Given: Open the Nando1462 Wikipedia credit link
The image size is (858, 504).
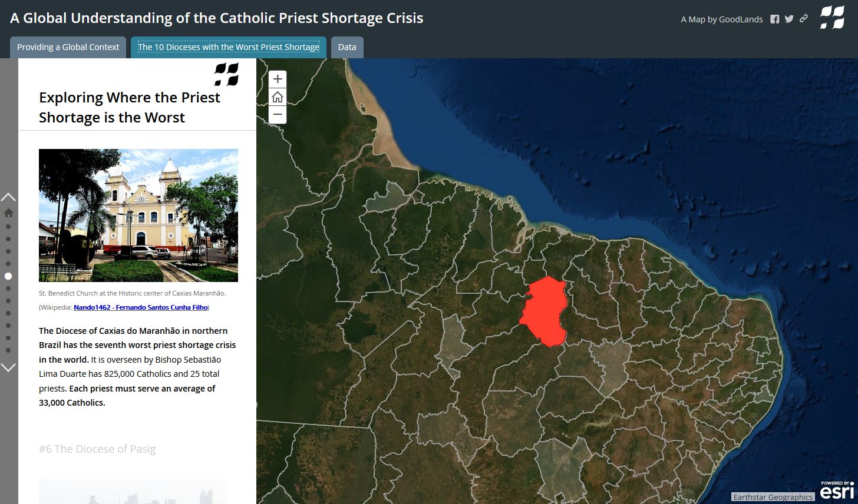Looking at the screenshot, I should point(140,307).
